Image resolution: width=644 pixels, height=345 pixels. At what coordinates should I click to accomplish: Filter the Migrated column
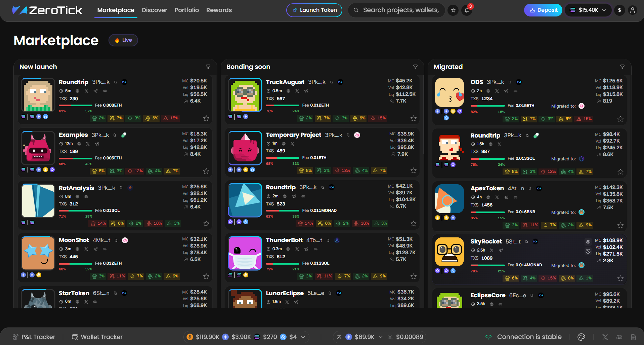[622, 67]
